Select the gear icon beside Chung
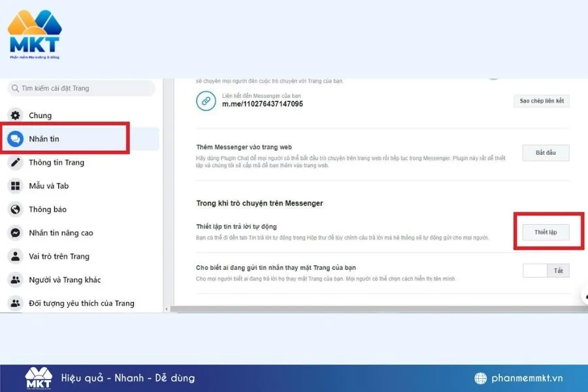This screenshot has width=588, height=392. point(16,115)
